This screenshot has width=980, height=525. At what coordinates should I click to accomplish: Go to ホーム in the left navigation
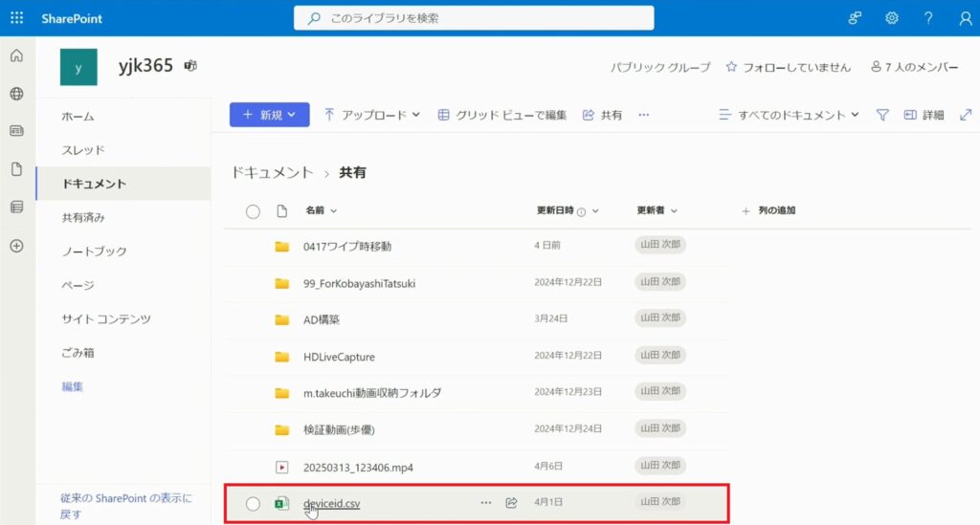78,117
